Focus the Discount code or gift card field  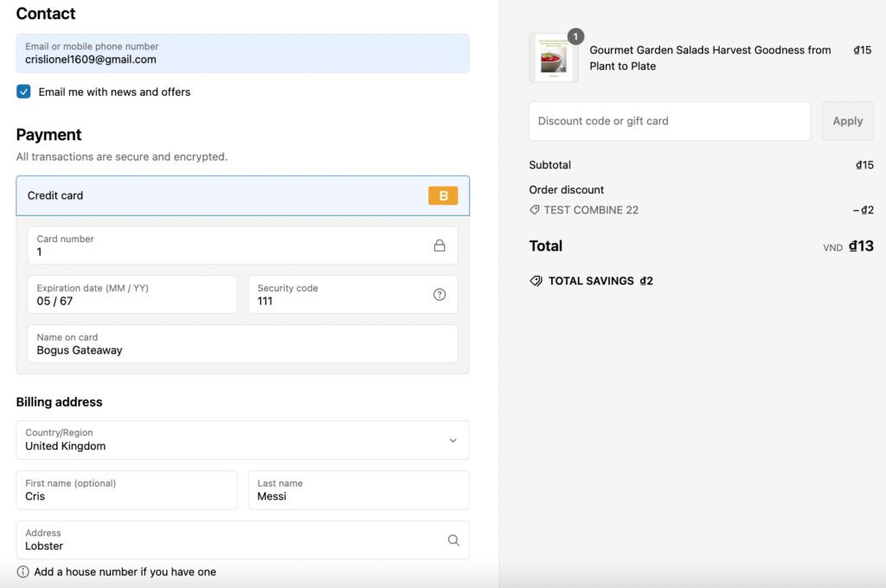[x=669, y=121]
